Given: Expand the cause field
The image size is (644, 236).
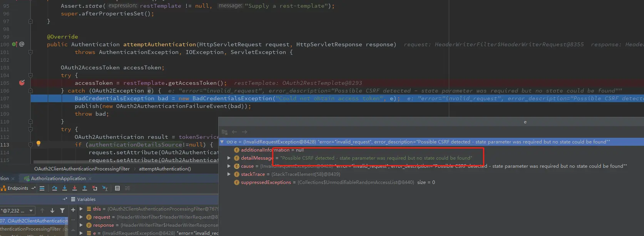Looking at the screenshot, I should tap(229, 166).
